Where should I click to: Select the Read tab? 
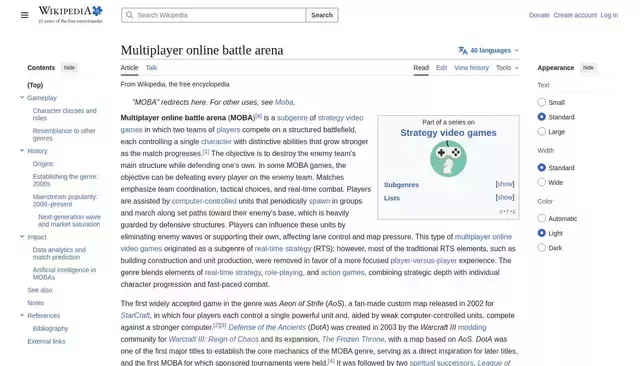coord(421,68)
